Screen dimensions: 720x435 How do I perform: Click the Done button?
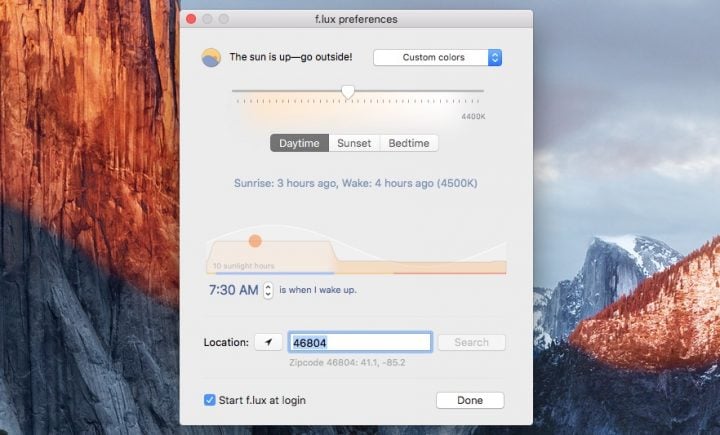tap(470, 400)
